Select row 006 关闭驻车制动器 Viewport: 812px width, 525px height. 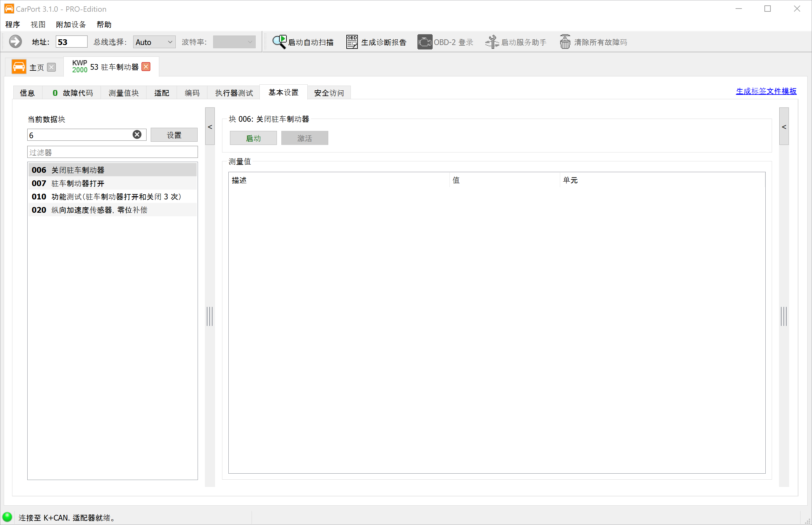[113, 170]
